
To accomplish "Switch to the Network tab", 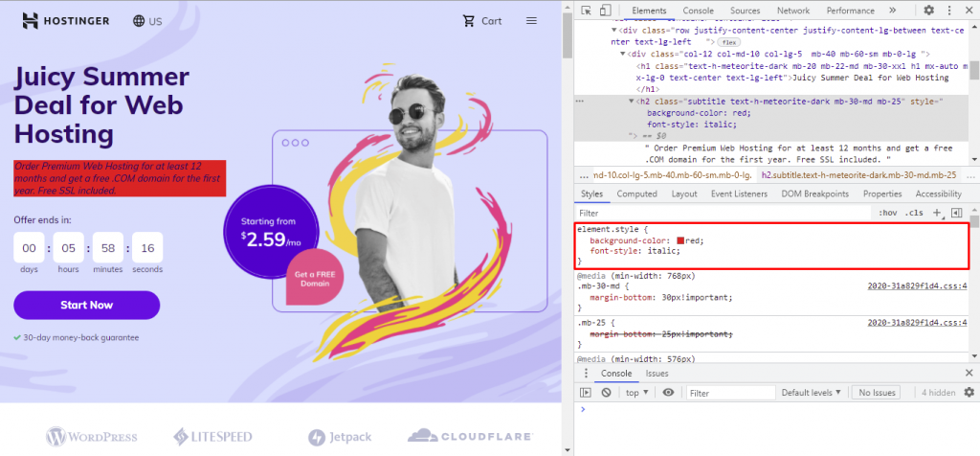I will [x=793, y=11].
